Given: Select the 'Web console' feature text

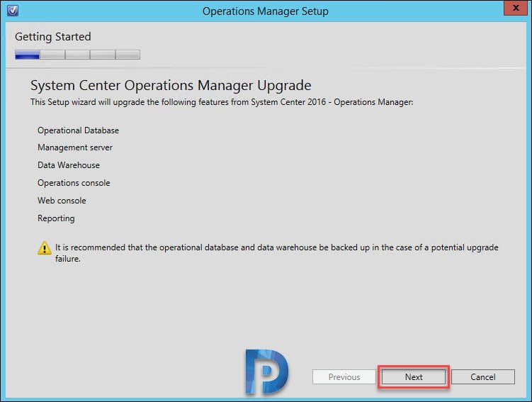Looking at the screenshot, I should 62,201.
